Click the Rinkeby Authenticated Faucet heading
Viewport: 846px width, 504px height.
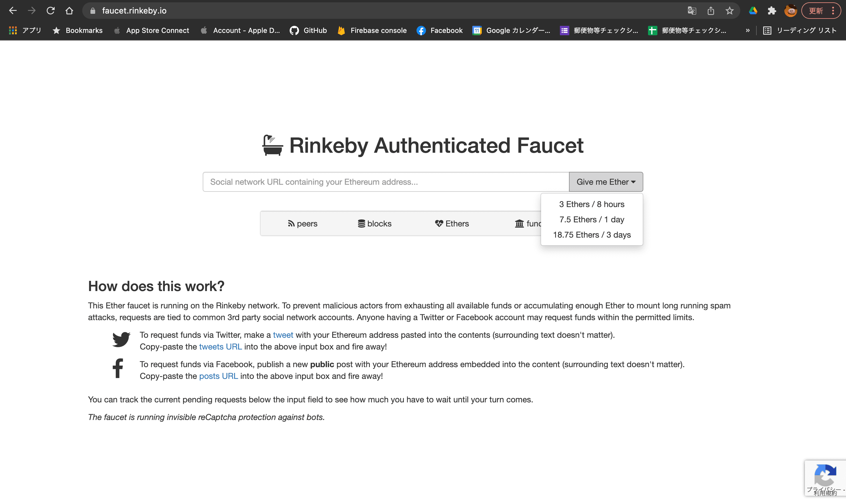point(436,145)
